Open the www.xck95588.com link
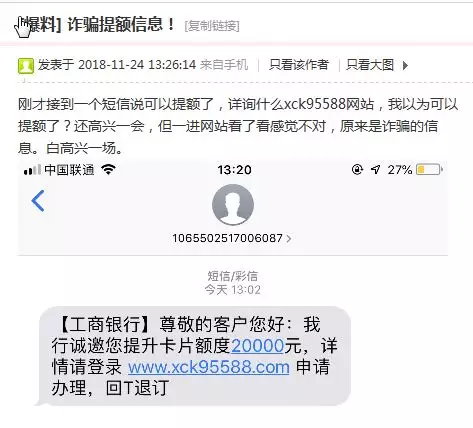 click(209, 367)
